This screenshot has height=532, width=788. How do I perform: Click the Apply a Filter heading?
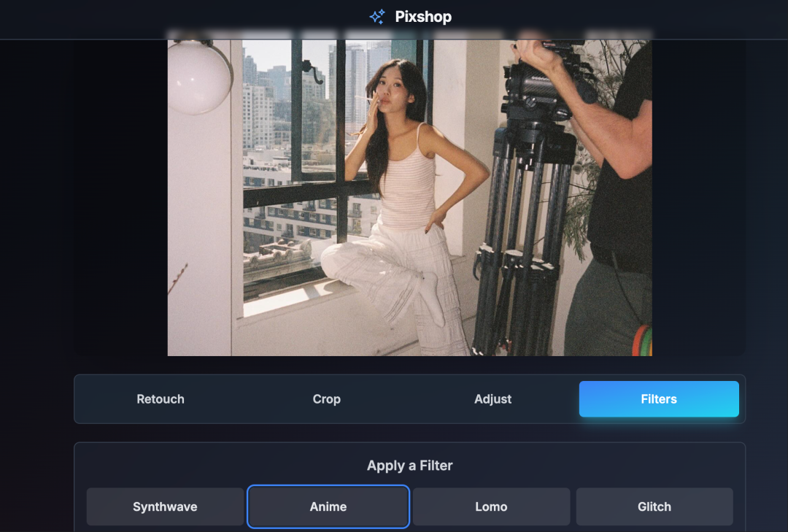[409, 466]
